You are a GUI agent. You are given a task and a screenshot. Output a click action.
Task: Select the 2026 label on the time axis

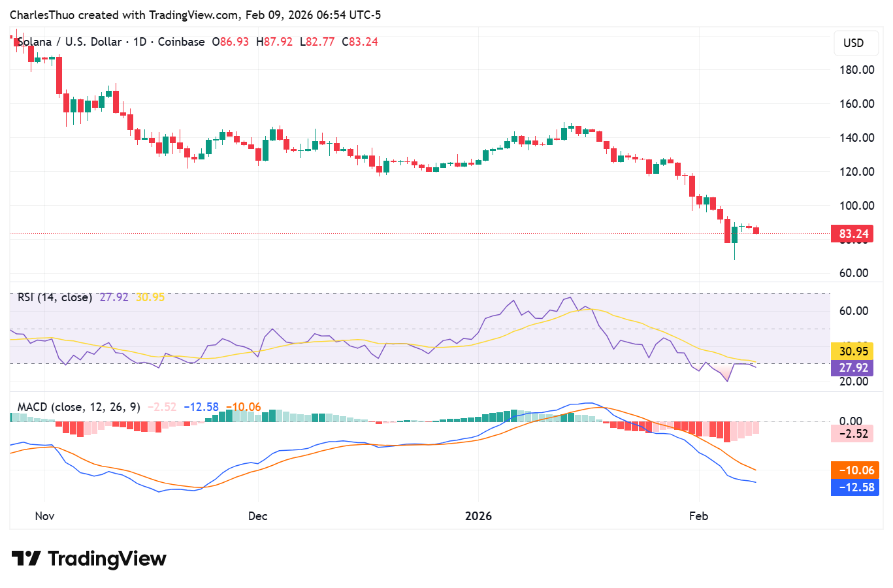(x=479, y=515)
